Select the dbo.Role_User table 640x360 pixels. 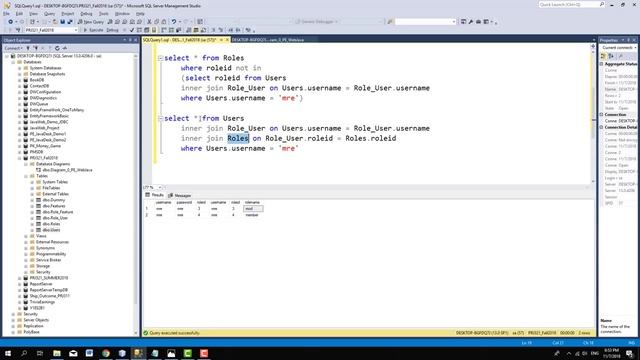55,218
